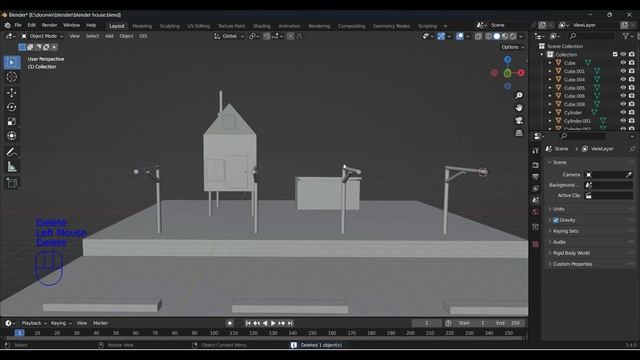Select the Measure tool
Screen dimensions: 640x360
[x=12, y=167]
